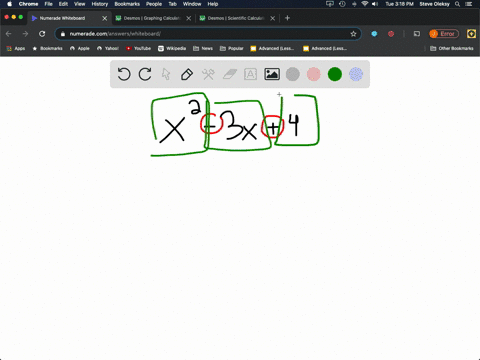Expand the Other Bookmarks folder
The width and height of the screenshot is (480, 360).
tap(452, 48)
